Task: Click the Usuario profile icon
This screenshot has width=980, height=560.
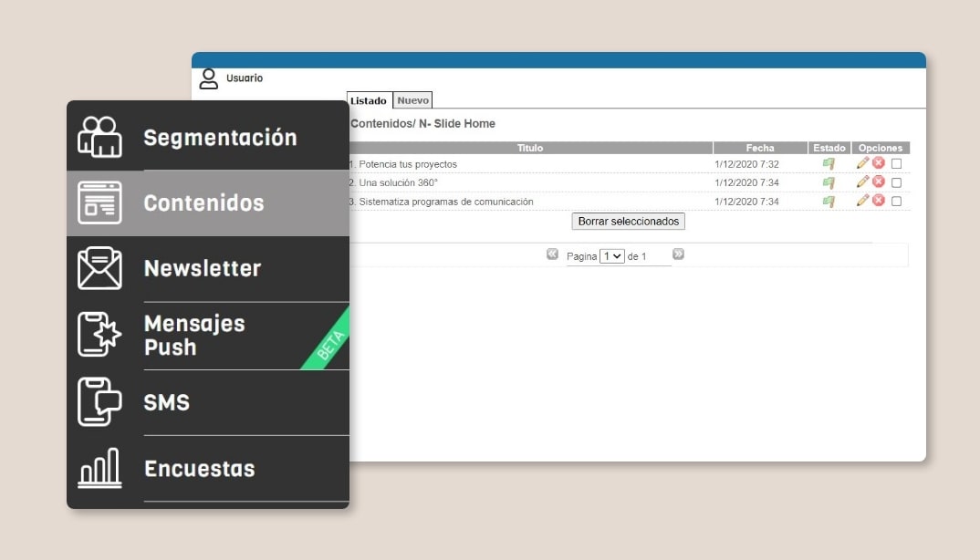Action: 209,78
